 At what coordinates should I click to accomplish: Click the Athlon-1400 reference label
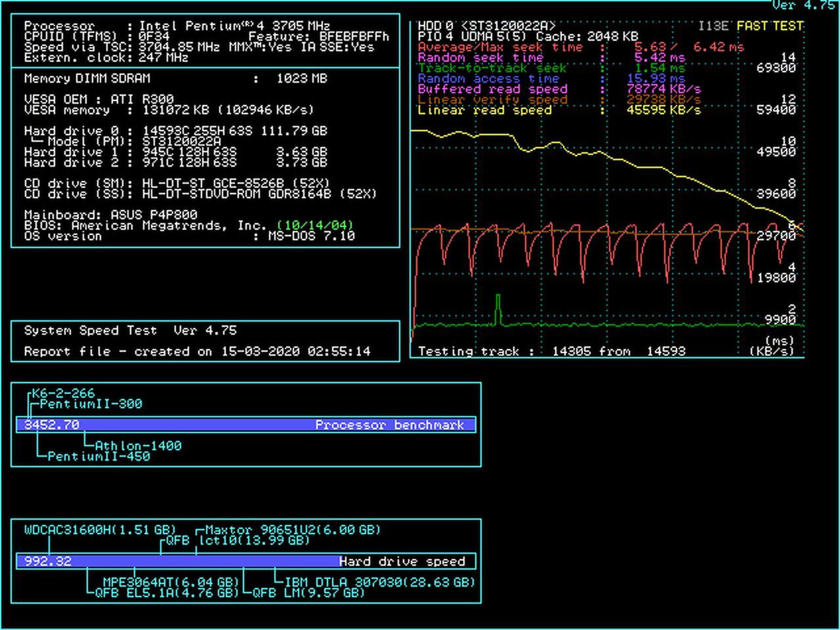pyautogui.click(x=138, y=446)
